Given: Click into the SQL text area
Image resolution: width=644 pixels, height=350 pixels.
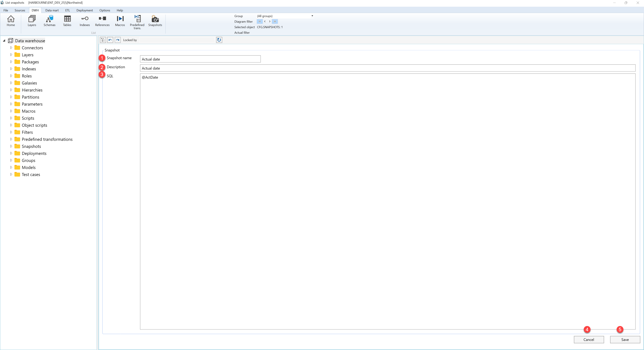Looking at the screenshot, I should coord(388,201).
